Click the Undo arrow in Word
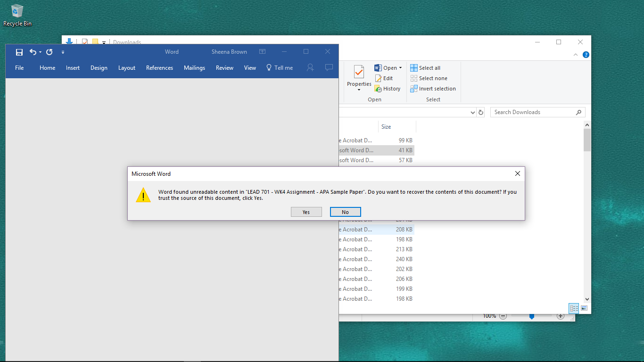 (33, 52)
